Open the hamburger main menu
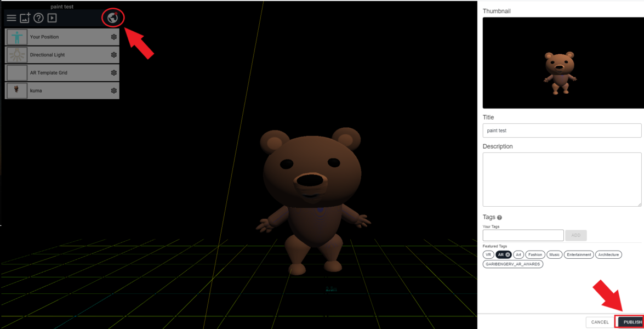This screenshot has height=329, width=644. point(12,18)
